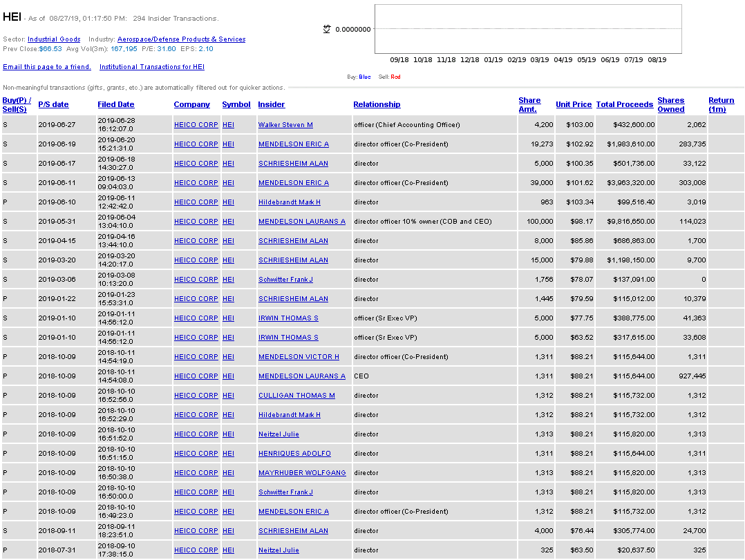The width and height of the screenshot is (745, 560).
Task: Click 'Email this page to a friend' link
Action: point(47,67)
